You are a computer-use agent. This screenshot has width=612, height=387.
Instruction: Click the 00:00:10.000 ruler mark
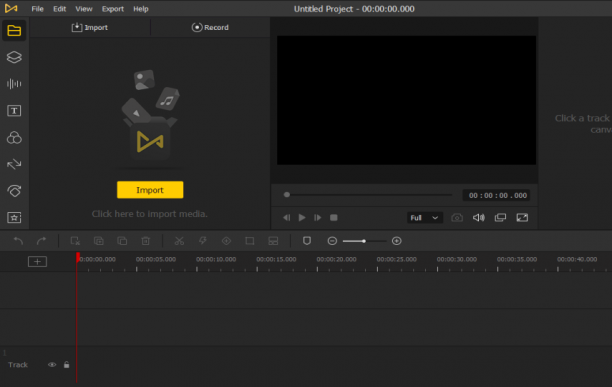point(216,259)
